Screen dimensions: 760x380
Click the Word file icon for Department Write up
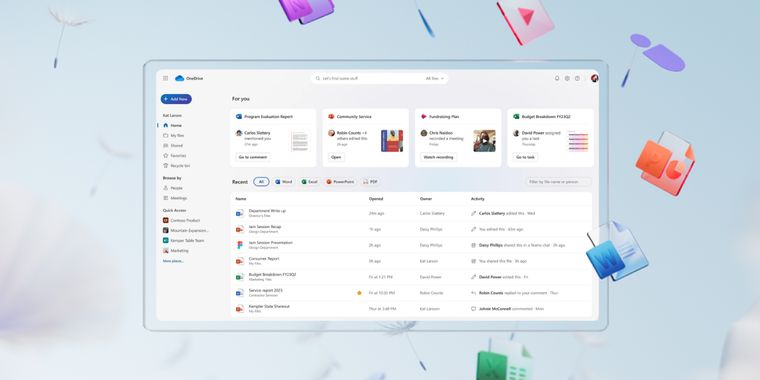click(x=239, y=213)
